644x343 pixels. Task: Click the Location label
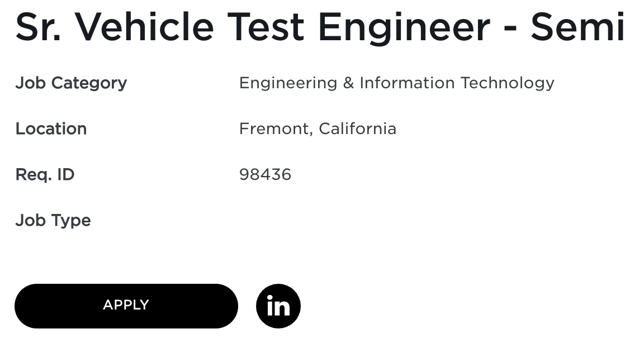[x=51, y=129]
